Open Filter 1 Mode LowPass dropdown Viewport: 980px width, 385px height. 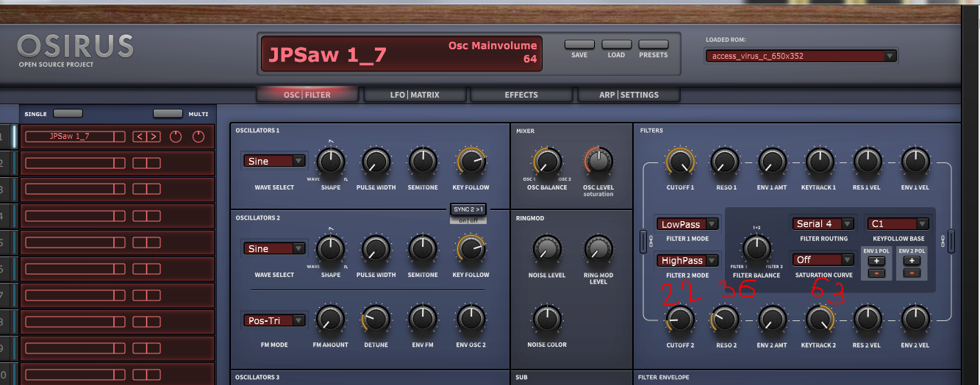click(x=689, y=224)
